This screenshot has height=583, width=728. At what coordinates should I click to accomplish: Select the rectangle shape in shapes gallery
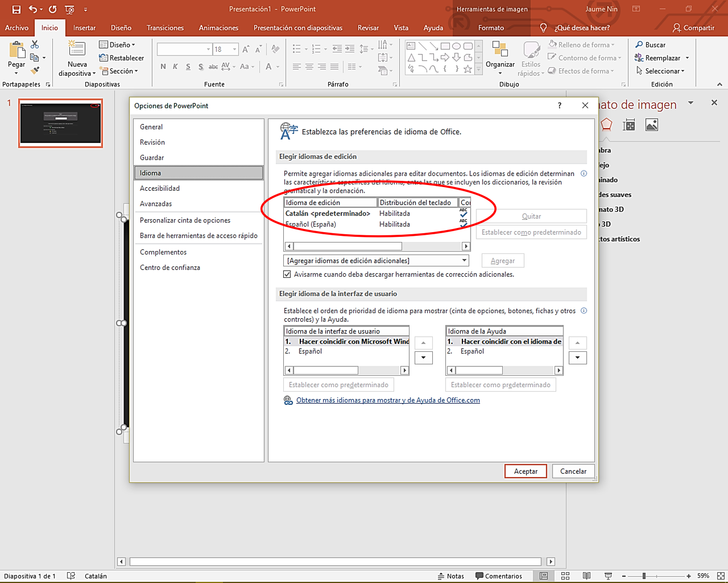[x=445, y=46]
